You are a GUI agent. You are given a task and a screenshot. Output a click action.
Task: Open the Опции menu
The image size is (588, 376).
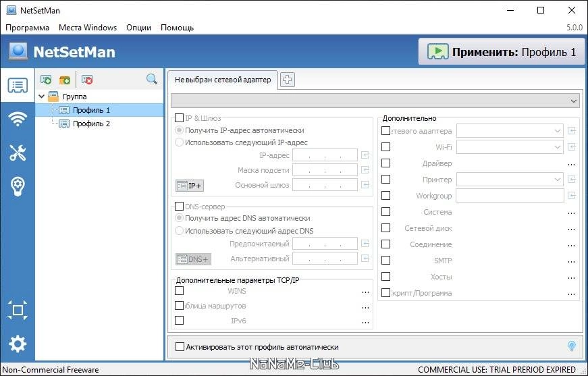pos(139,28)
